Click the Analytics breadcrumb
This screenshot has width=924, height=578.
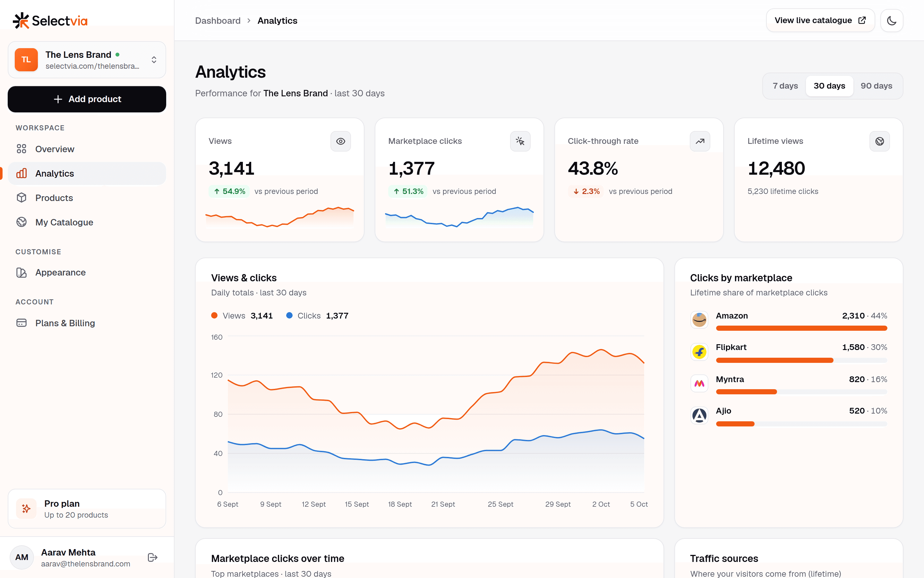tap(277, 21)
